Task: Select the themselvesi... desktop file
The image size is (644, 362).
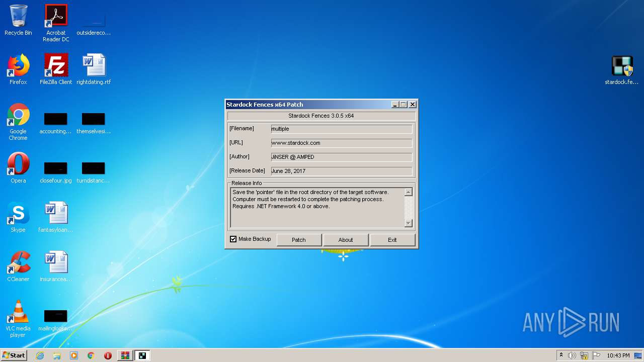Action: [x=94, y=124]
